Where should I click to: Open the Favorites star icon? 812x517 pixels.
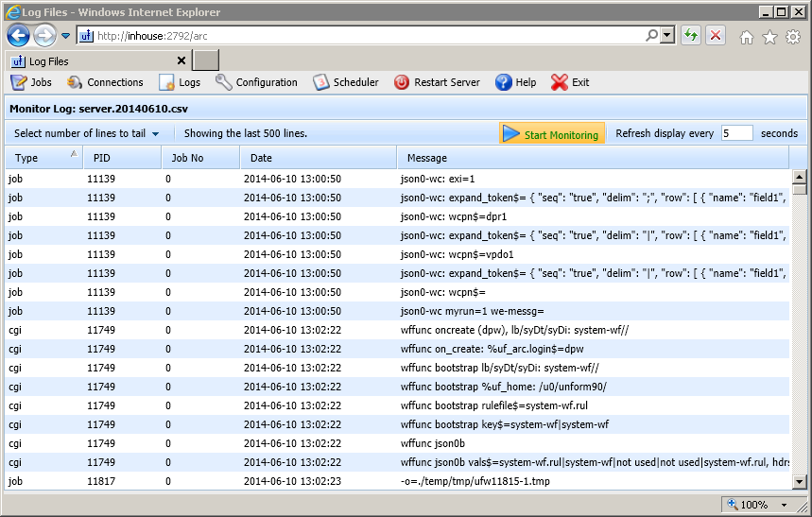(x=769, y=37)
